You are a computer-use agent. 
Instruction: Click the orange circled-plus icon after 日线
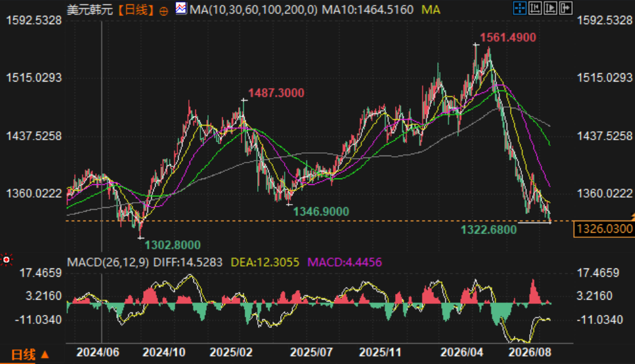point(163,11)
